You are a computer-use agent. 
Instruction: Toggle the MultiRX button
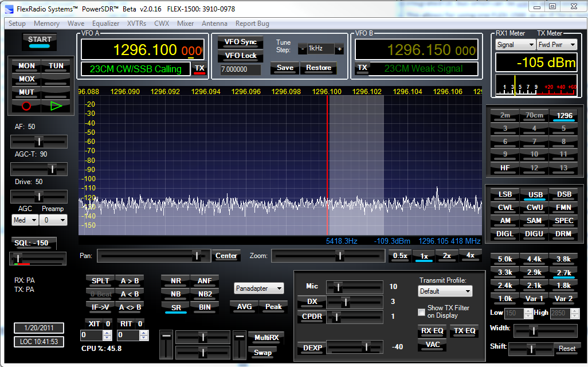(266, 338)
